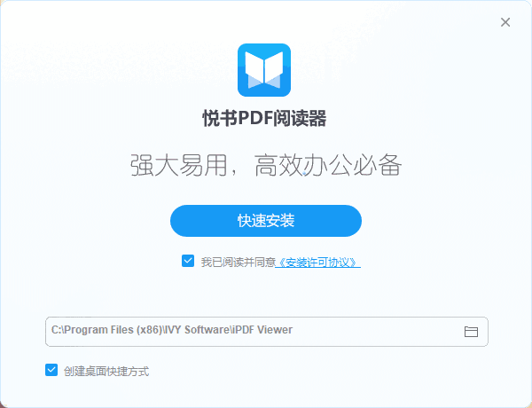Click the 强大易用,高效办公必备 slogan text
Image resolution: width=532 pixels, height=408 pixels.
click(266, 165)
